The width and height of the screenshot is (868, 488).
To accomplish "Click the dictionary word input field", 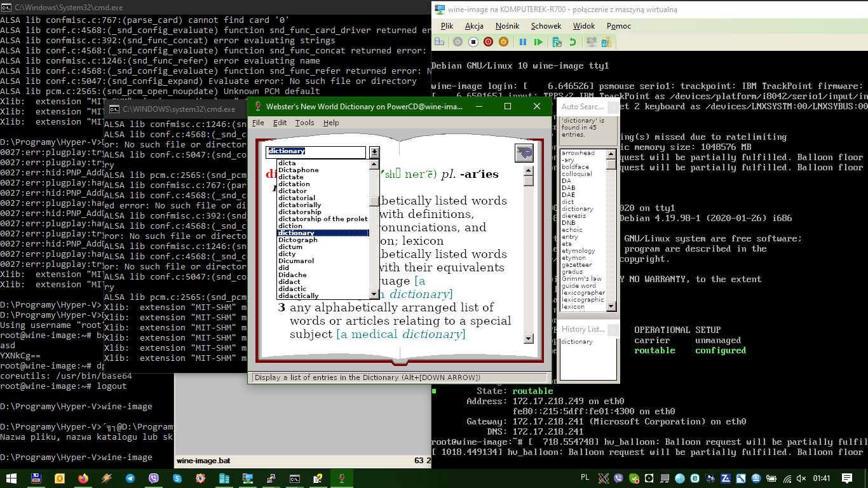I will [x=316, y=152].
